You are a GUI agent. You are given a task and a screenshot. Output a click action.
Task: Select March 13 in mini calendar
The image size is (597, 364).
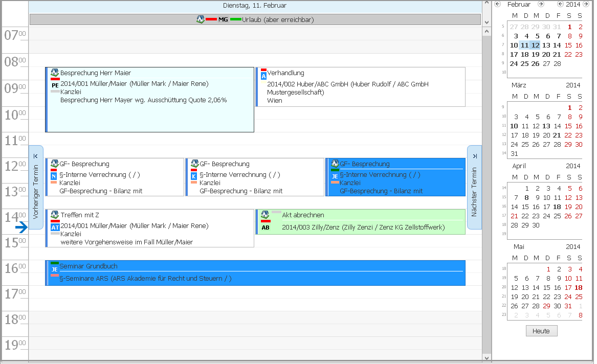tap(546, 126)
